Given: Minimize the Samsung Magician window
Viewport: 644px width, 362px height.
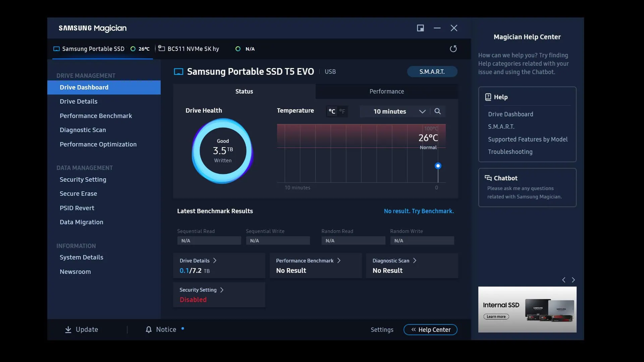Looking at the screenshot, I should pos(437,28).
